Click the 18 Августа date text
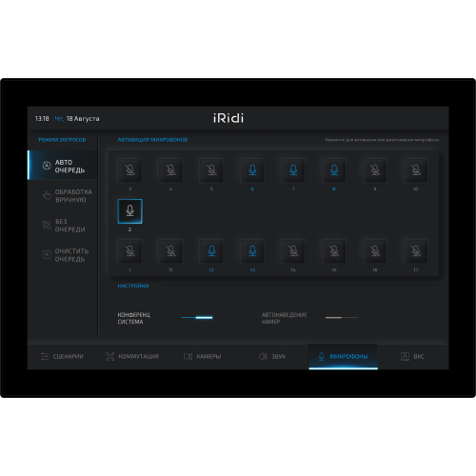This screenshot has height=476, width=476. 83,118
